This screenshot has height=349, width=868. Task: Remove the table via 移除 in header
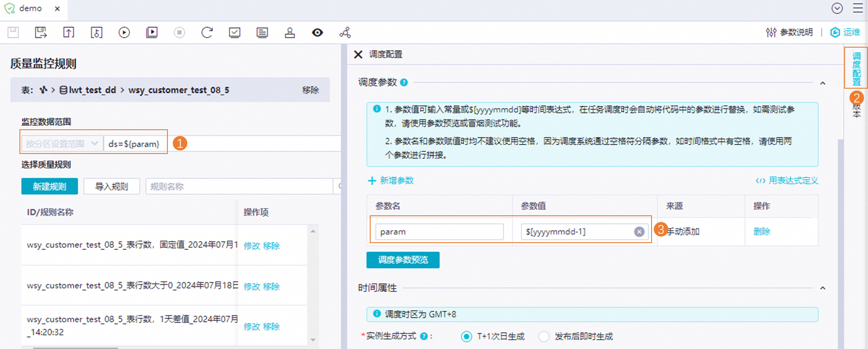(x=310, y=90)
